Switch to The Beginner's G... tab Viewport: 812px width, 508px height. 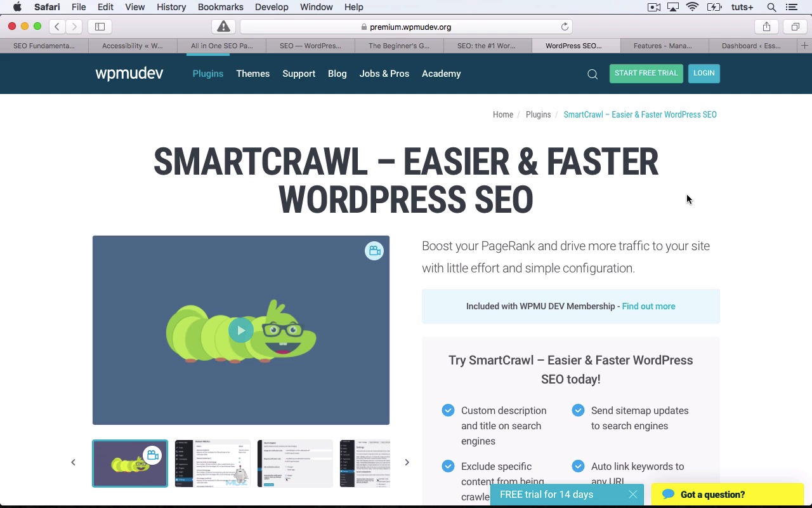click(x=399, y=46)
